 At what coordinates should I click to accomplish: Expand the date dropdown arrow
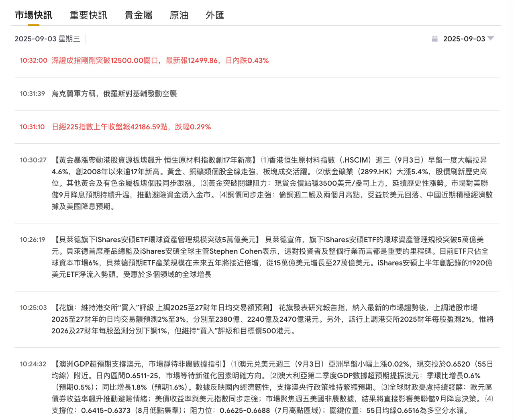pos(491,39)
